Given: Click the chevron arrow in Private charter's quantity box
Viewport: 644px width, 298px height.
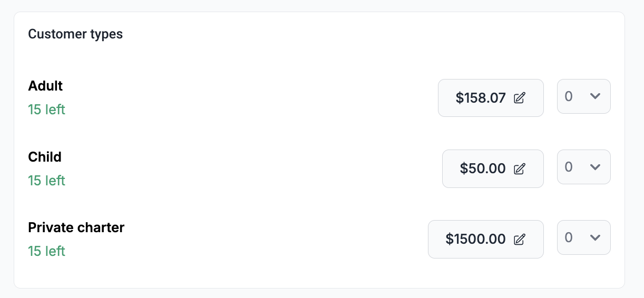Looking at the screenshot, I should 596,237.
